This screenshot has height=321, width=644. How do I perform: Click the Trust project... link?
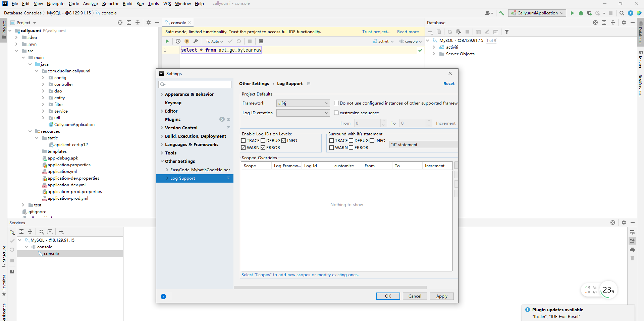(376, 32)
